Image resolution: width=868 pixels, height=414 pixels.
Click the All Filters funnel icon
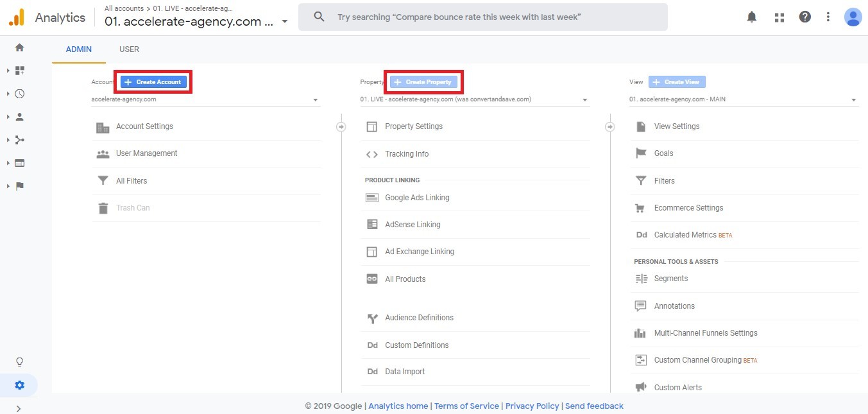(103, 181)
